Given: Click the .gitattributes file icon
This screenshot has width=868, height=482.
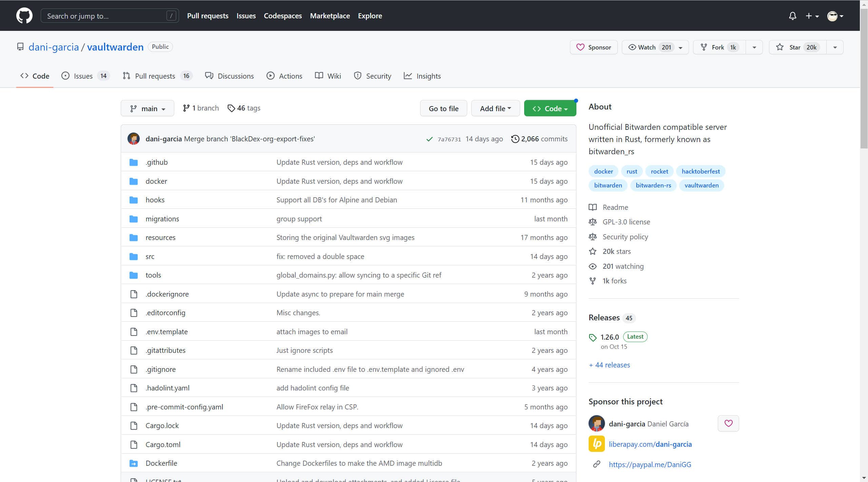Looking at the screenshot, I should click(x=134, y=350).
